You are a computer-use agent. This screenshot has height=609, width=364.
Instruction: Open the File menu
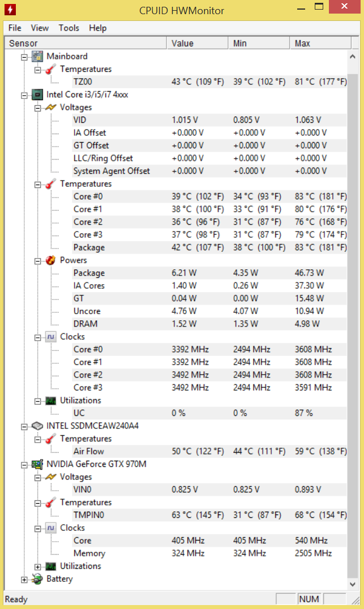(15, 28)
